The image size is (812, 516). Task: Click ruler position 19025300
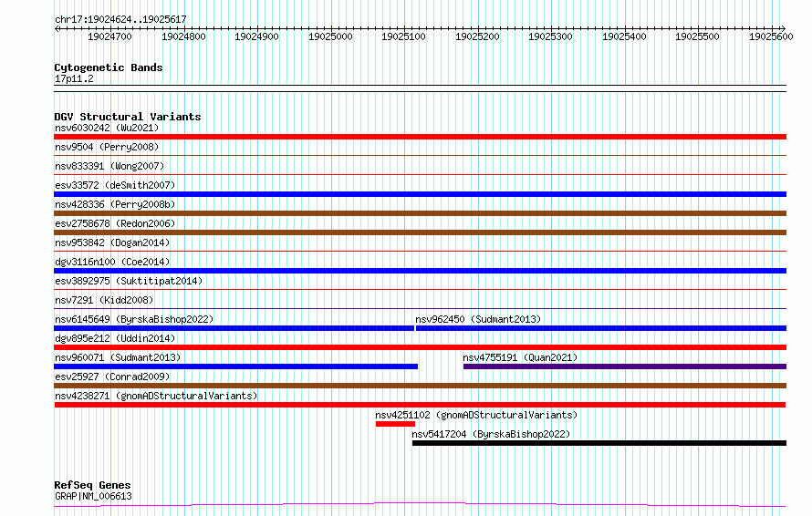coord(550,36)
